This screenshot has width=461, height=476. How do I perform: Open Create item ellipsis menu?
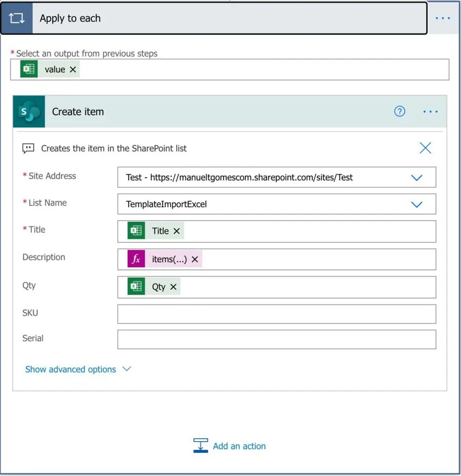[430, 112]
